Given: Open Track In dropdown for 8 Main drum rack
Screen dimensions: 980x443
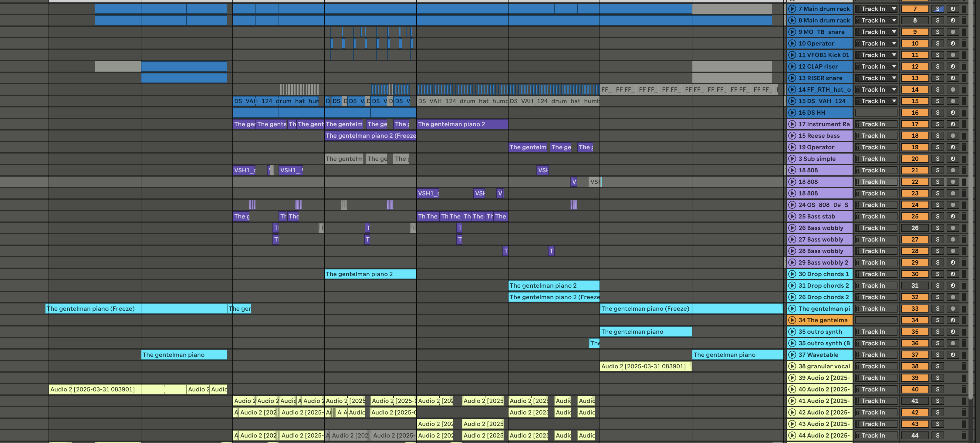Looking at the screenshot, I should (x=877, y=21).
